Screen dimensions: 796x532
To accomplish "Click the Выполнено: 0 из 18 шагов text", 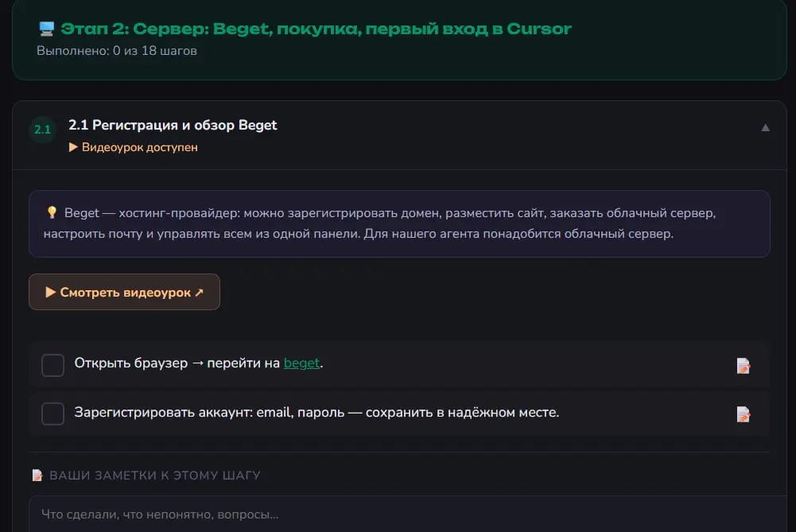I will click(117, 51).
